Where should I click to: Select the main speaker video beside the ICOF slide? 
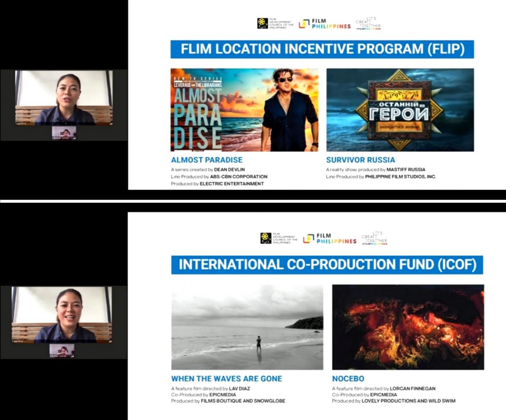coord(62,315)
